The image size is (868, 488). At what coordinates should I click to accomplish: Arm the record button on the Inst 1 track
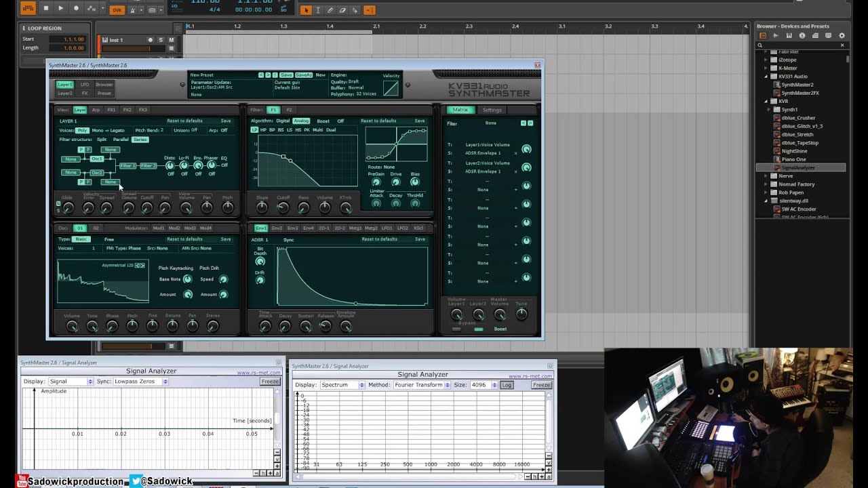pyautogui.click(x=151, y=40)
